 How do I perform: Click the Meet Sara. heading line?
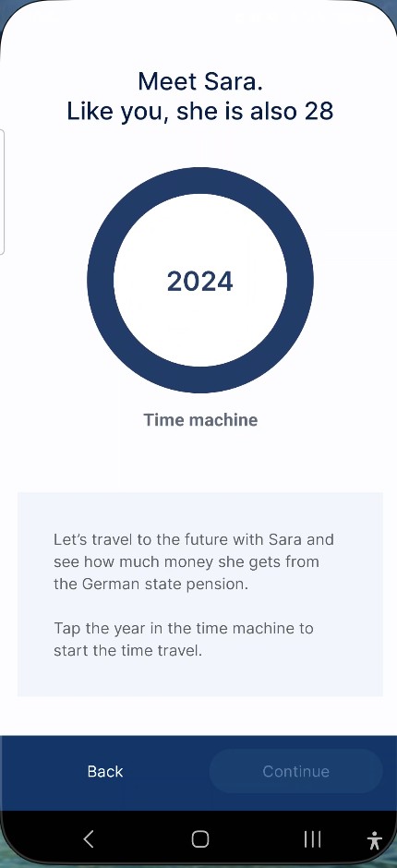point(199,82)
